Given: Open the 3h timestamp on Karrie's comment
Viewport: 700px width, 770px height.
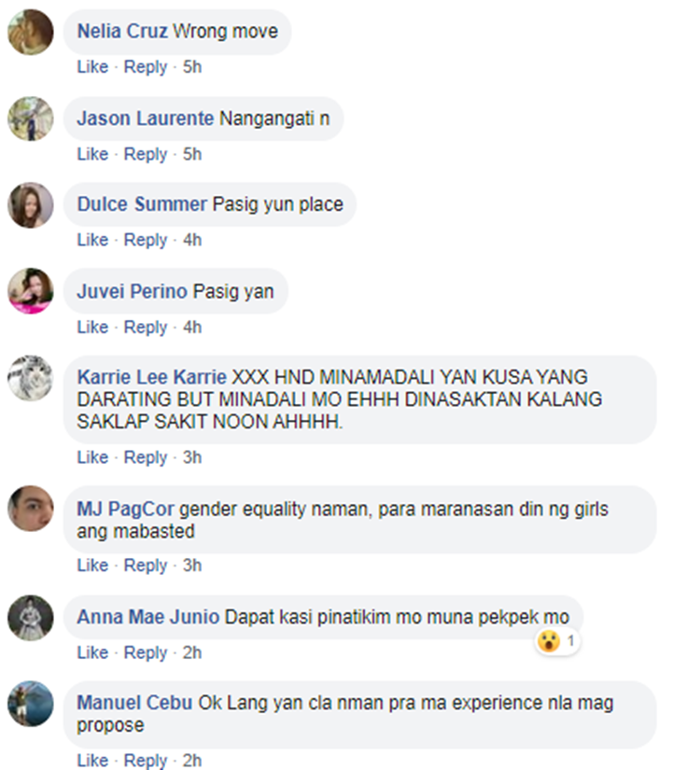Looking at the screenshot, I should pos(192,457).
